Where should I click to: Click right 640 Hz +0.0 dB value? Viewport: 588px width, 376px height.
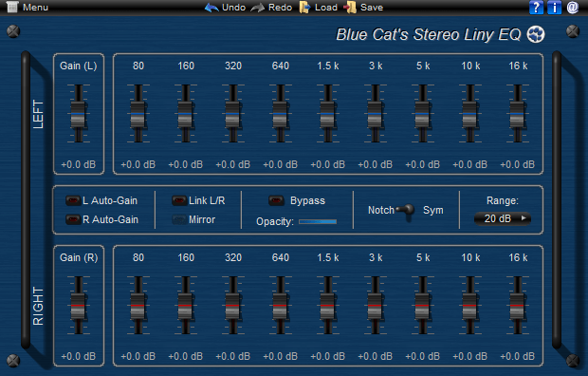(x=281, y=356)
